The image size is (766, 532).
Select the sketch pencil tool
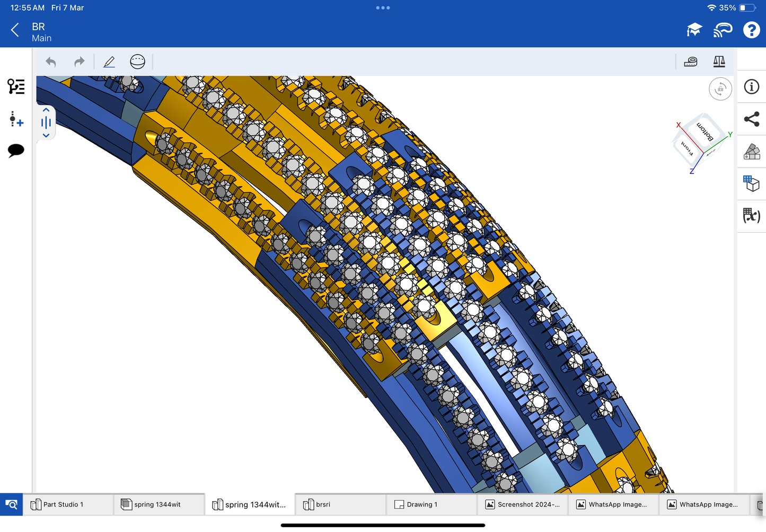(109, 62)
